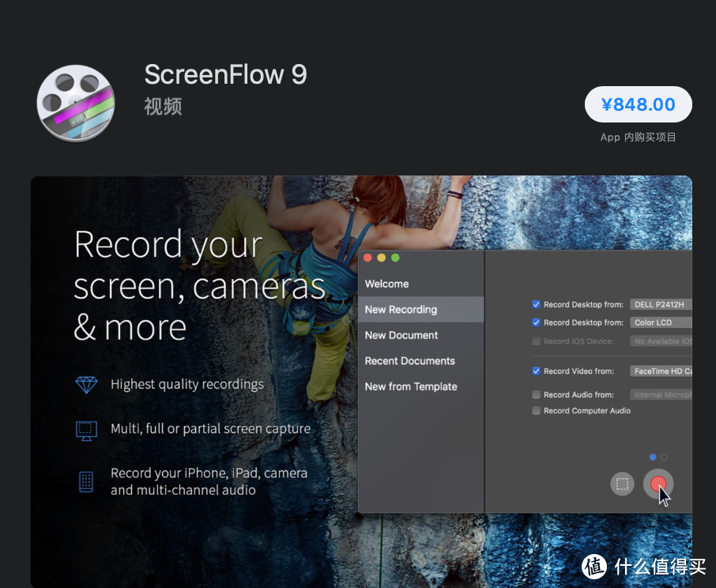Click the dashed rectangle region selection button
Image resolution: width=716 pixels, height=588 pixels.
point(623,484)
